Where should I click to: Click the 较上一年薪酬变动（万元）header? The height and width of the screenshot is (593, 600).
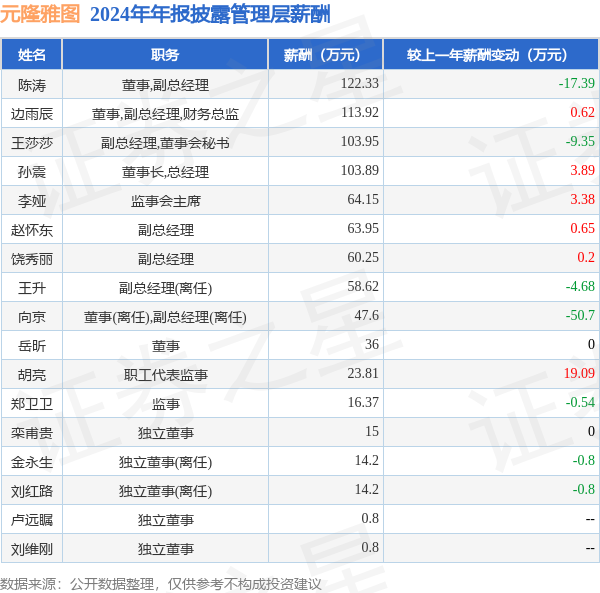coord(491,55)
